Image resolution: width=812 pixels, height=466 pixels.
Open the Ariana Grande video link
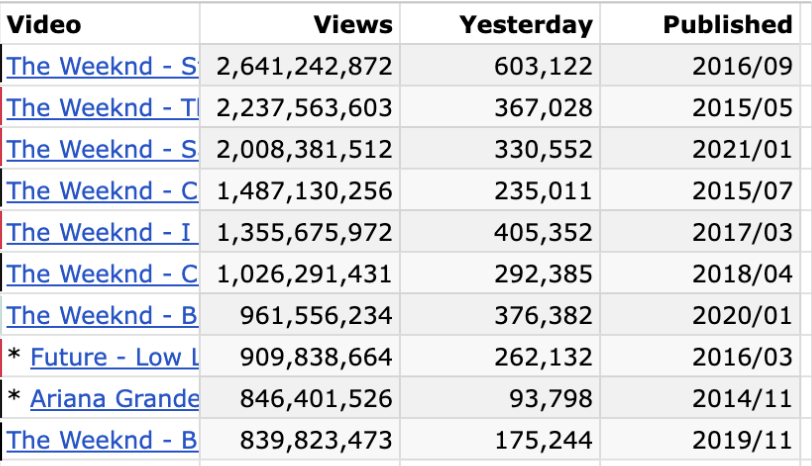point(114,399)
